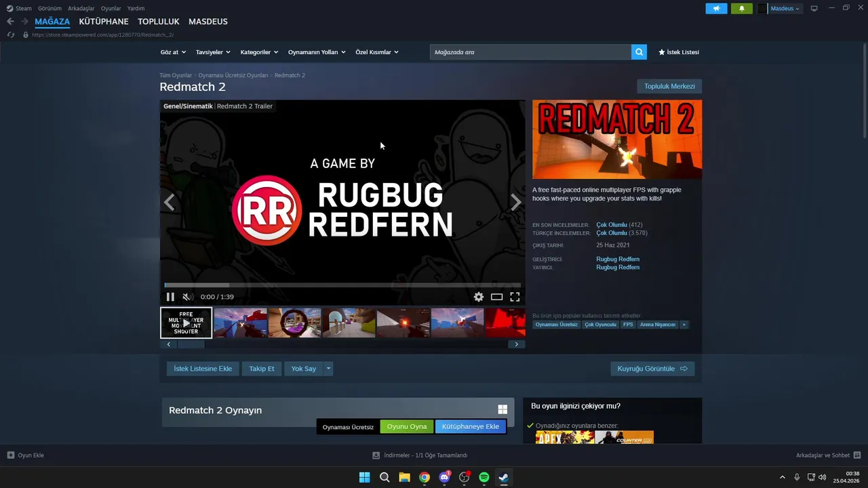
Task: Open the Oyunlar menu
Action: pyautogui.click(x=111, y=8)
